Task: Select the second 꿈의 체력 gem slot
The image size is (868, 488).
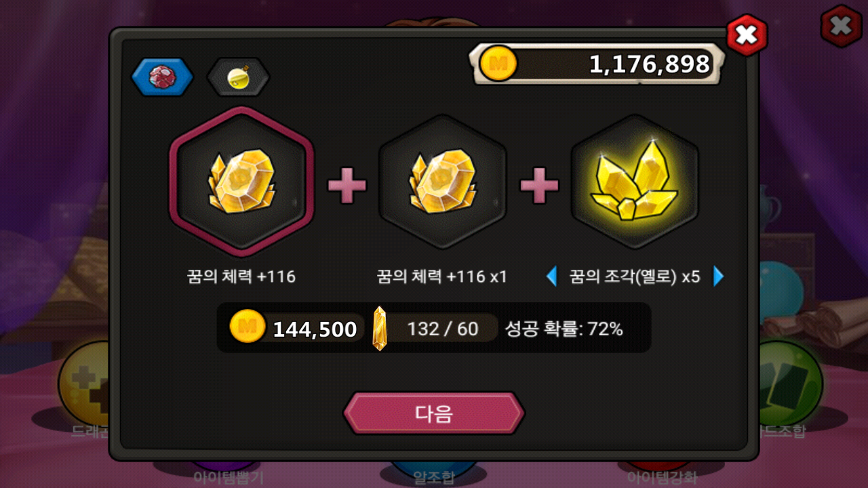Action: click(442, 182)
